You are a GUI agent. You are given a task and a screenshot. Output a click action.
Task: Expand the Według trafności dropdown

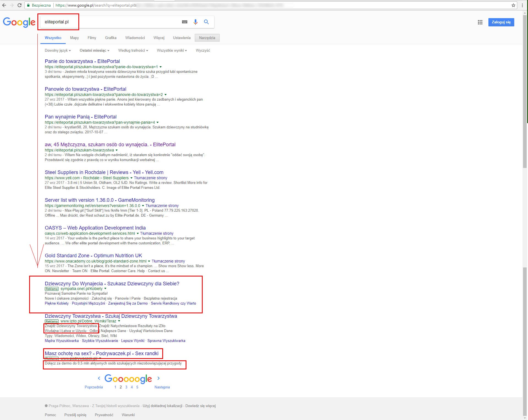[133, 51]
